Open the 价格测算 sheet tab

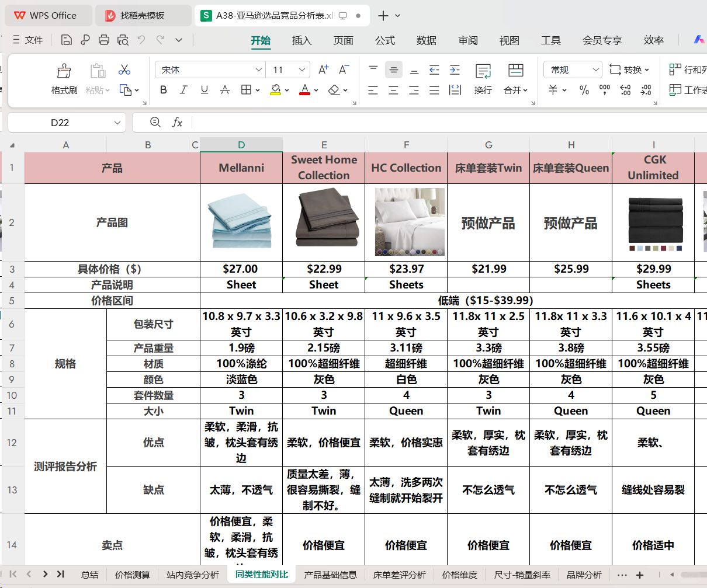coord(133,575)
